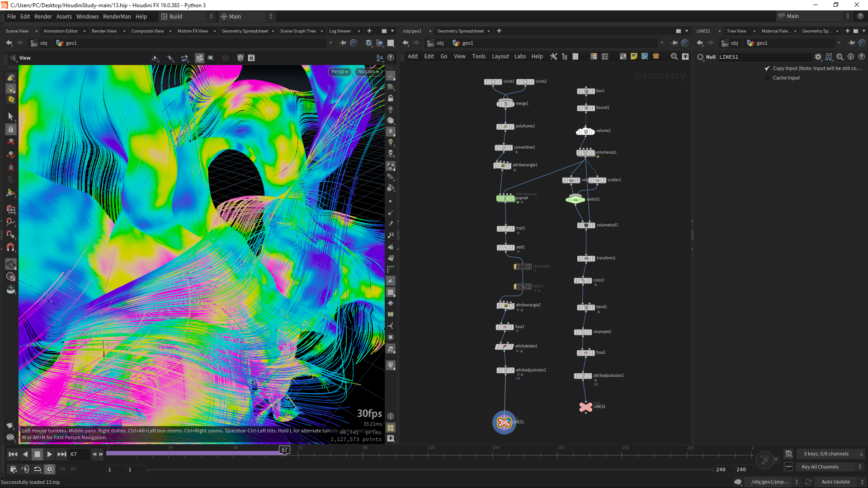Open the File menu
Screen dimensions: 868x488
click(x=11, y=16)
